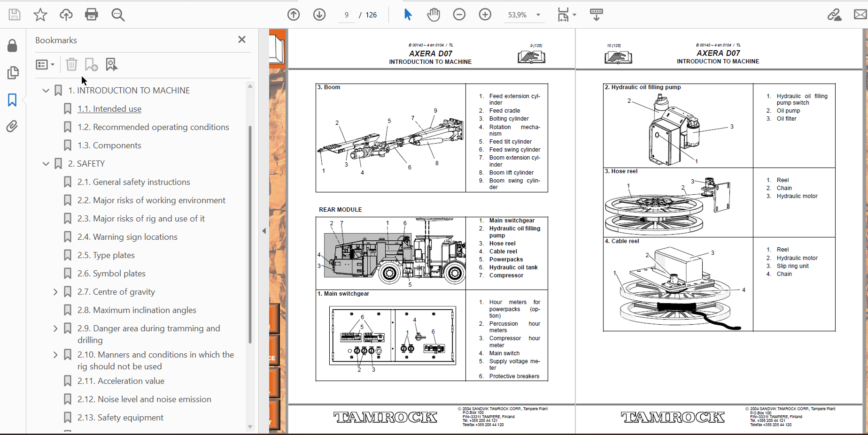This screenshot has width=868, height=435.
Task: Collapse the 2. SAFETY bookmark section
Action: pos(46,164)
